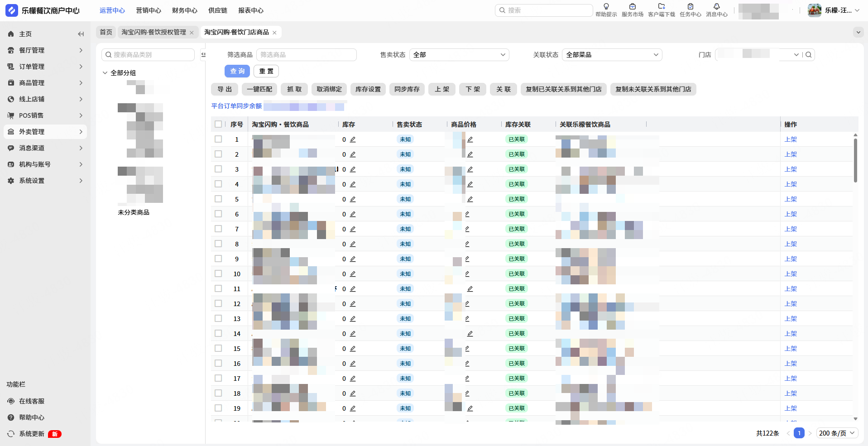The width and height of the screenshot is (868, 446).
Task: Expand the 餐厅管理 sidebar menu
Action: click(45, 50)
